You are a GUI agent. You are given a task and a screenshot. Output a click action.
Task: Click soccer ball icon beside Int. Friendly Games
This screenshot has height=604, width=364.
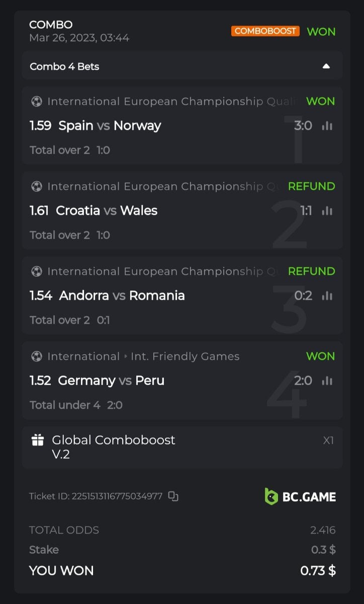point(37,356)
